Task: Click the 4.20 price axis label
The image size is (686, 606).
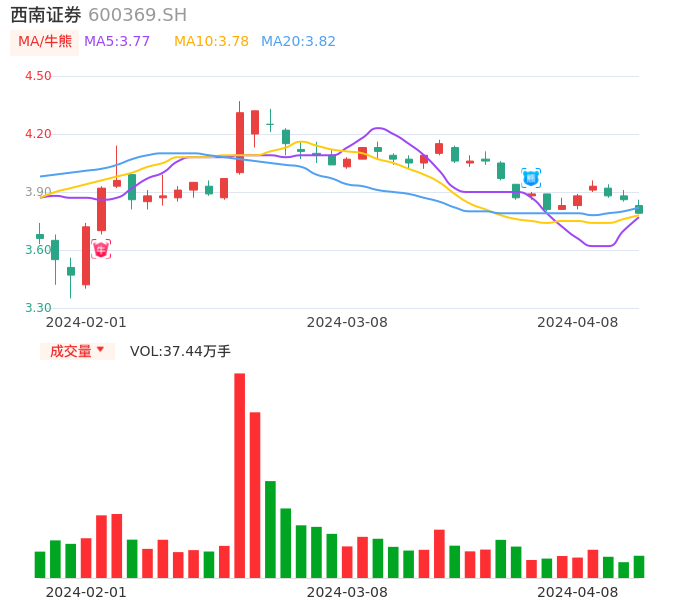Action: click(x=38, y=133)
